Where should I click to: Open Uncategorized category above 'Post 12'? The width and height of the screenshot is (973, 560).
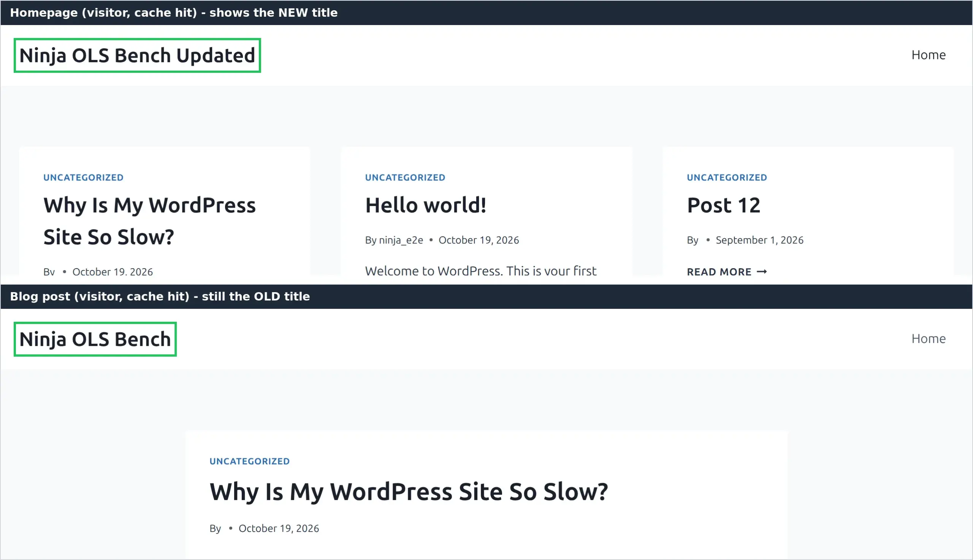coord(727,177)
